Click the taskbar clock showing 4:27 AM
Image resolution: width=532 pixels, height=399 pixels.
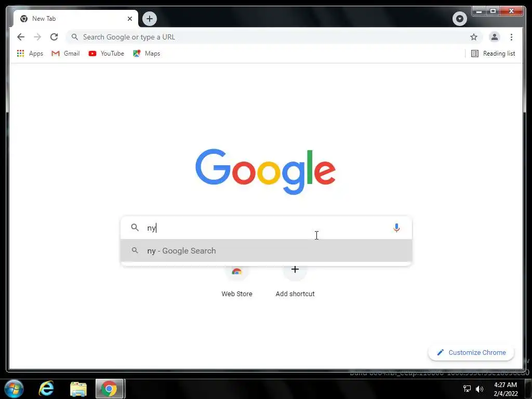pyautogui.click(x=506, y=389)
